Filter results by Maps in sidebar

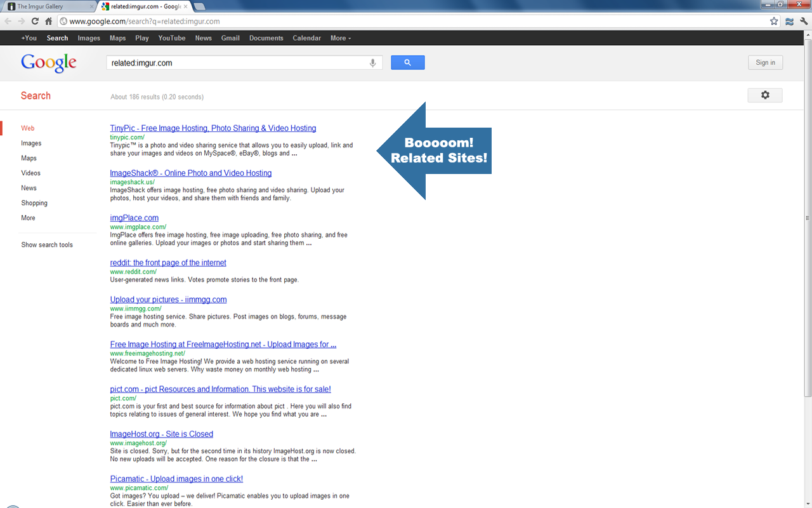pos(29,158)
